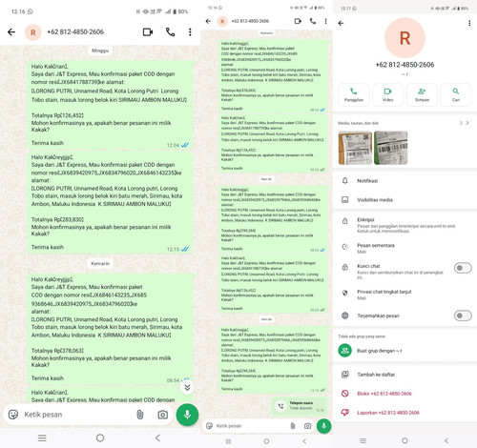The width and height of the screenshot is (477, 448).
Task: Open Enkripsi details
Action: pyautogui.click(x=404, y=225)
